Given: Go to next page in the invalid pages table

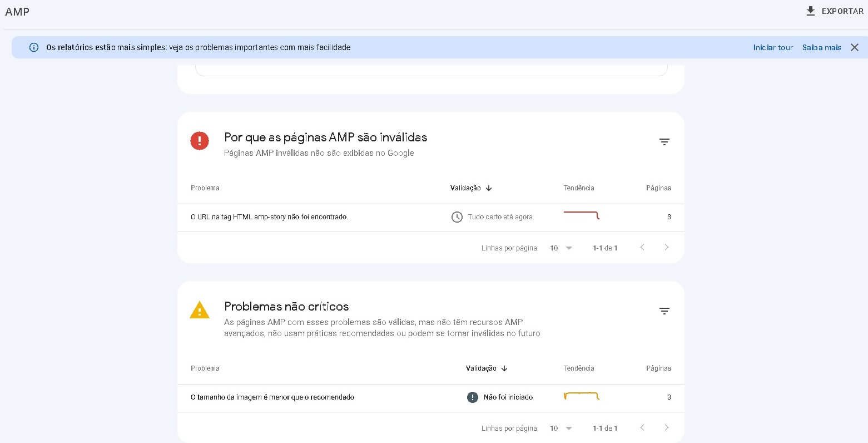Looking at the screenshot, I should point(667,248).
